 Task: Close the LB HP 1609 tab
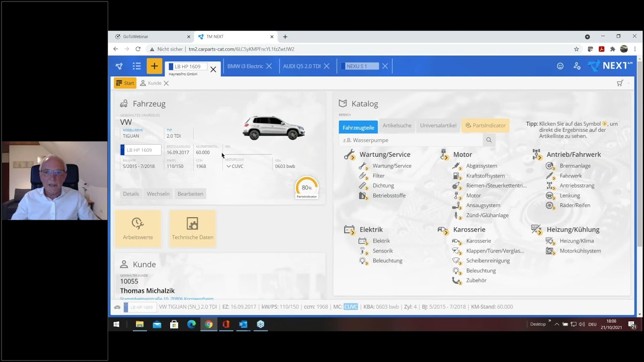[213, 69]
